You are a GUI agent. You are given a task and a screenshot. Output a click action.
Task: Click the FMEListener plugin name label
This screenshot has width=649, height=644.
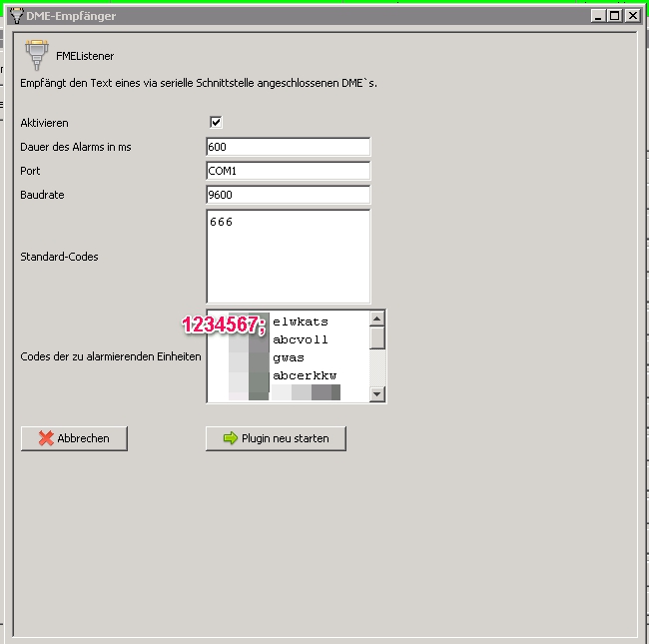point(85,57)
